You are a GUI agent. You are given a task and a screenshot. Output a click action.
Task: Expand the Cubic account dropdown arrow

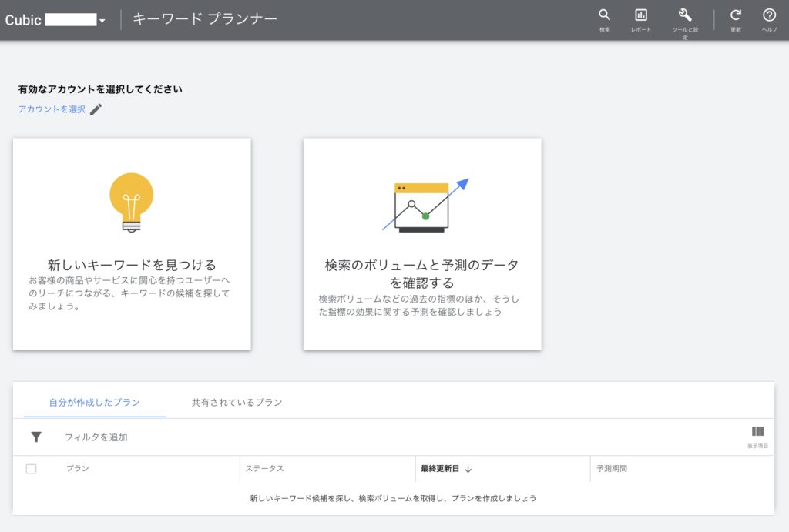102,21
